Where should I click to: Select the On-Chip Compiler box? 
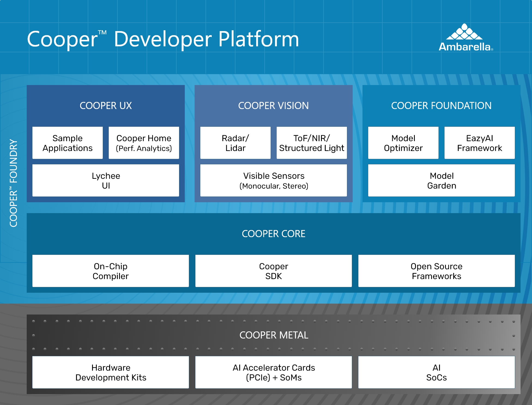(111, 271)
